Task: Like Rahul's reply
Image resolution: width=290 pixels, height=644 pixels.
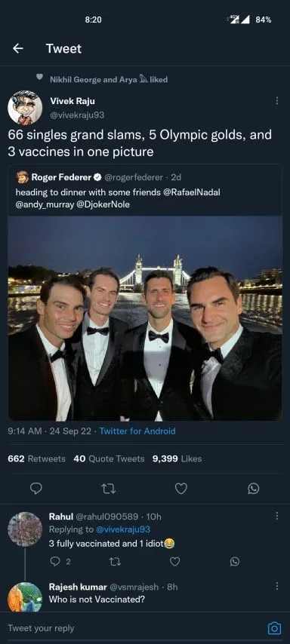Action: click(174, 562)
